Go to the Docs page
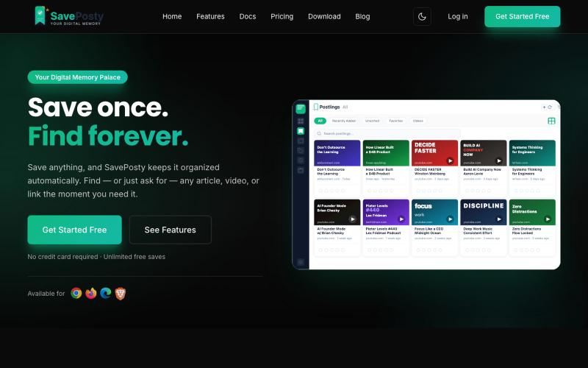The image size is (588, 368). click(x=248, y=16)
